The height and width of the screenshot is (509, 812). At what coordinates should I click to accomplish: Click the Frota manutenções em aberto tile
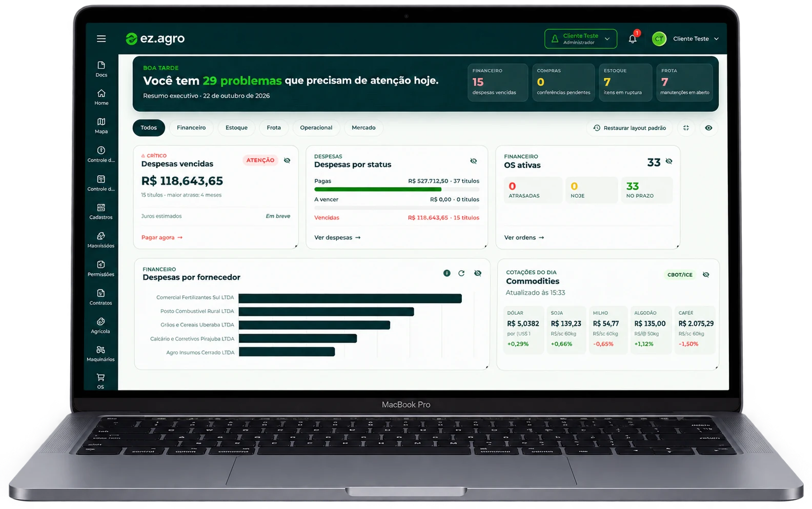pos(684,83)
